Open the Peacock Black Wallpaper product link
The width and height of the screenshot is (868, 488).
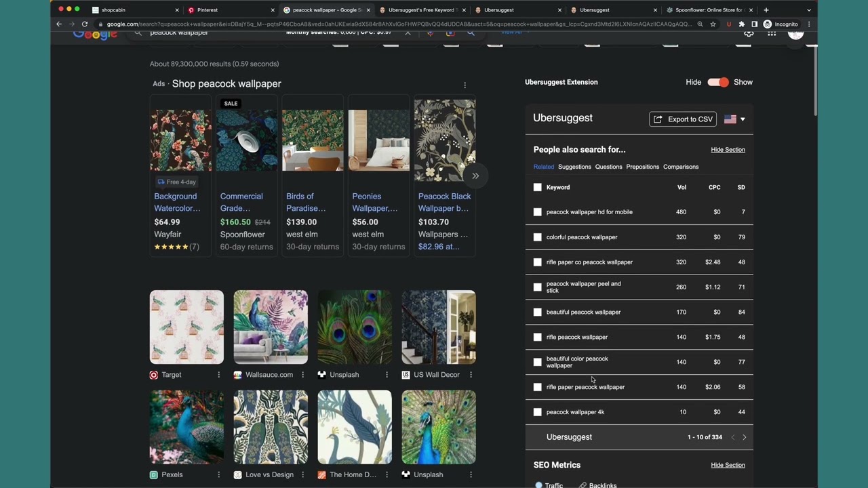pos(445,202)
